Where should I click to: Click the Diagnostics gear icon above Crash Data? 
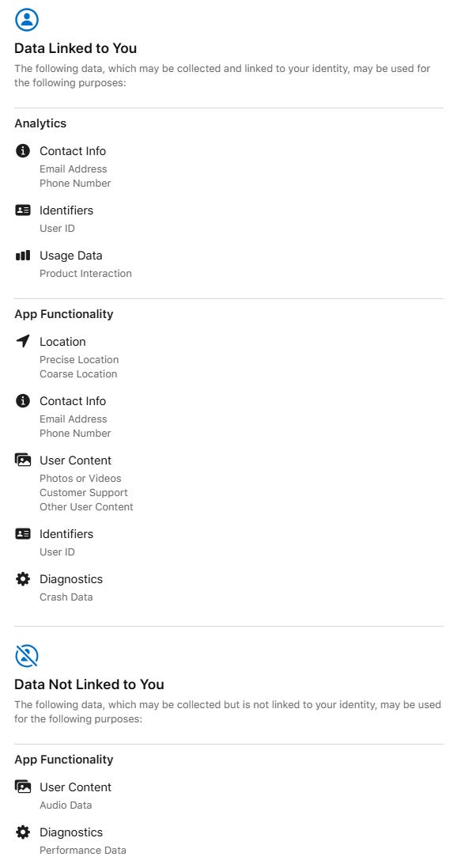(23, 579)
